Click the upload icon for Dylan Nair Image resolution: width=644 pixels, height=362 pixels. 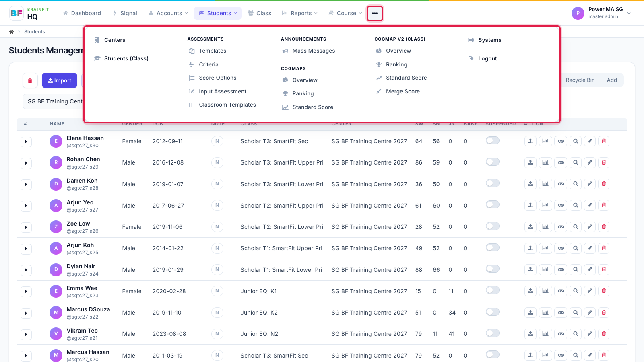click(x=530, y=269)
